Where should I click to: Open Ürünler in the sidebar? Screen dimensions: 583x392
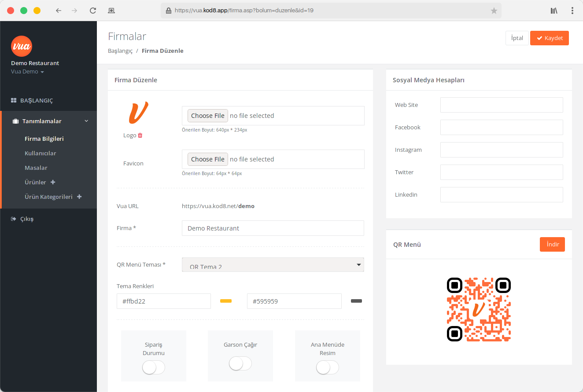point(35,182)
